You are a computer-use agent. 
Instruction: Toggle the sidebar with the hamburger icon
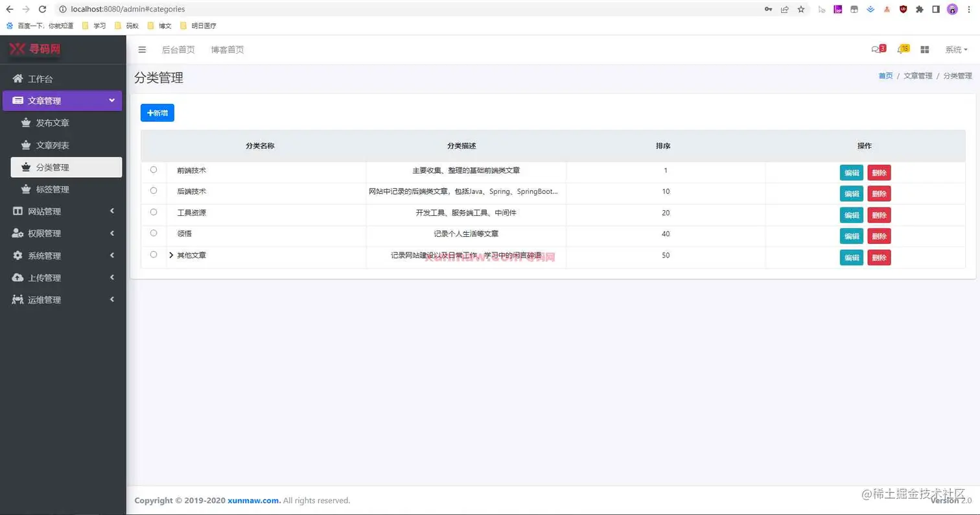tap(142, 50)
